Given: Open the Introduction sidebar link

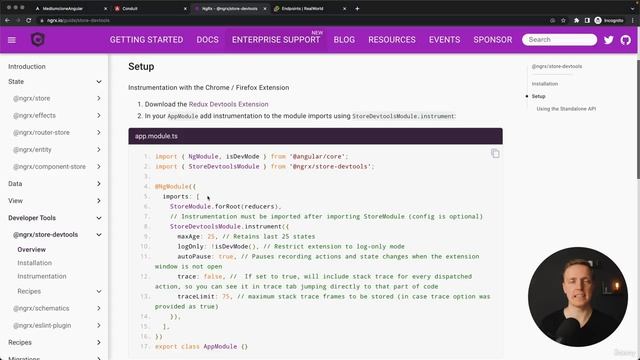Looking at the screenshot, I should click(x=27, y=67).
